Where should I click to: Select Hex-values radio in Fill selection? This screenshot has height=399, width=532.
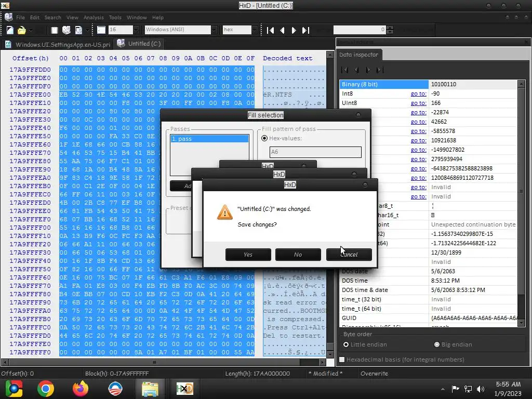[264, 138]
